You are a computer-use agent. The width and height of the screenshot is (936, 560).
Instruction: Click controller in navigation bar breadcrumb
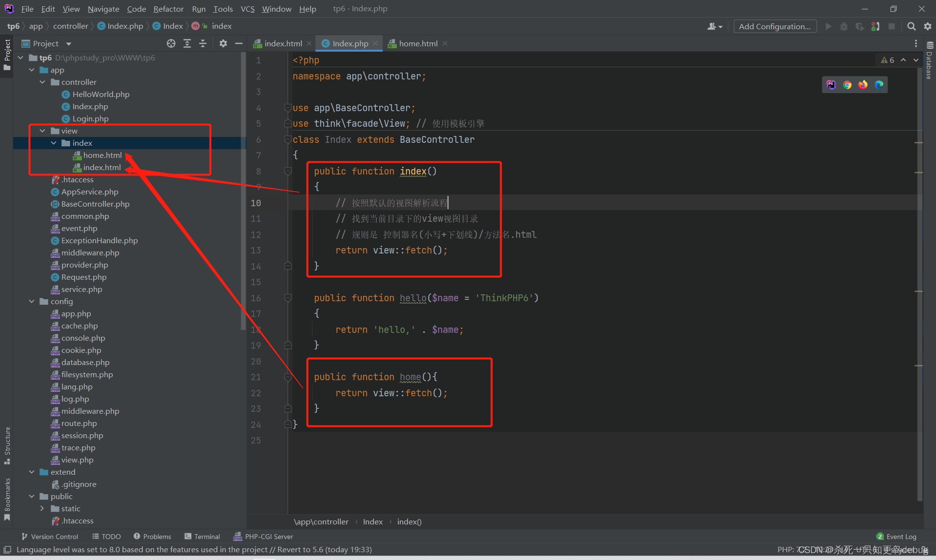click(x=71, y=26)
